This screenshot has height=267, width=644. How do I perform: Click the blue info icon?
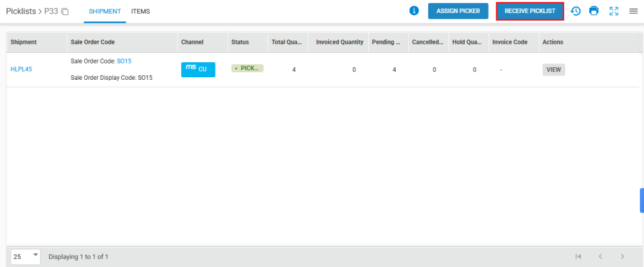point(414,11)
